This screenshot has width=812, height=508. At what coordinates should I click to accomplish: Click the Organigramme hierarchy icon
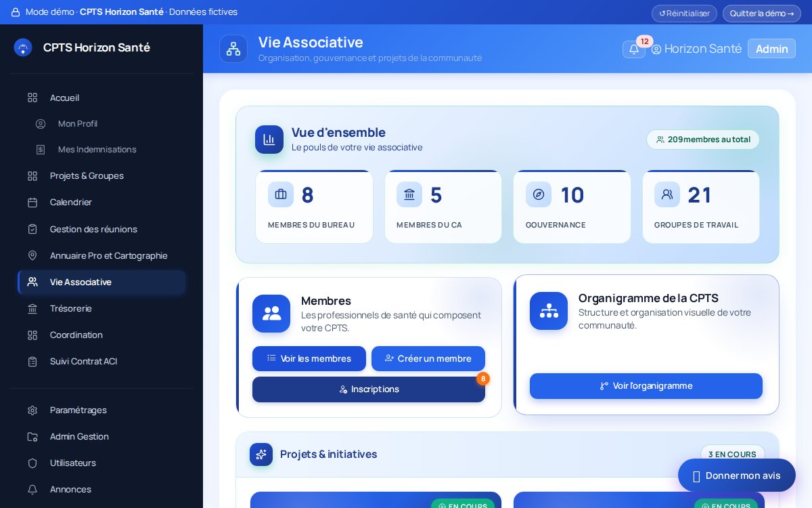point(549,311)
